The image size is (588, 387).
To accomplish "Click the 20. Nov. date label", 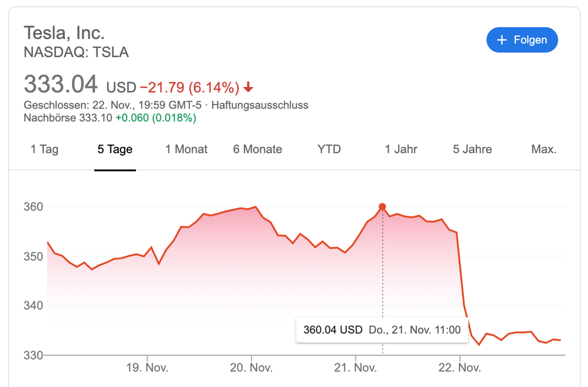I will coord(251,368).
